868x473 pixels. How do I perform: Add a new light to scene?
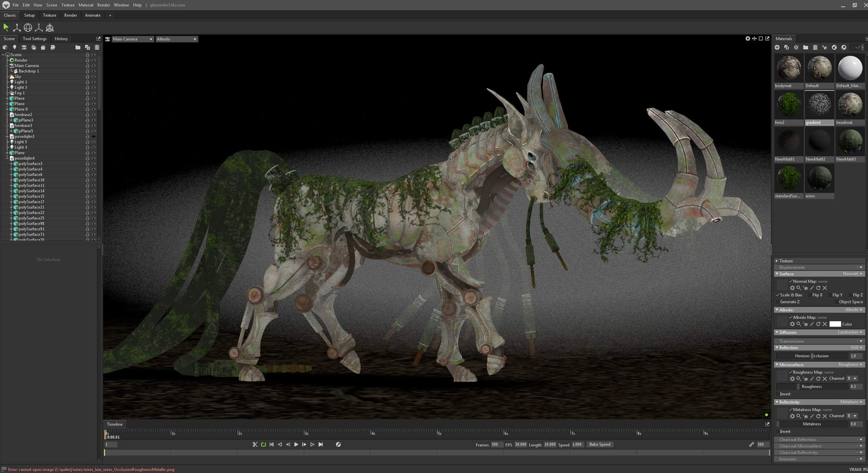click(14, 47)
